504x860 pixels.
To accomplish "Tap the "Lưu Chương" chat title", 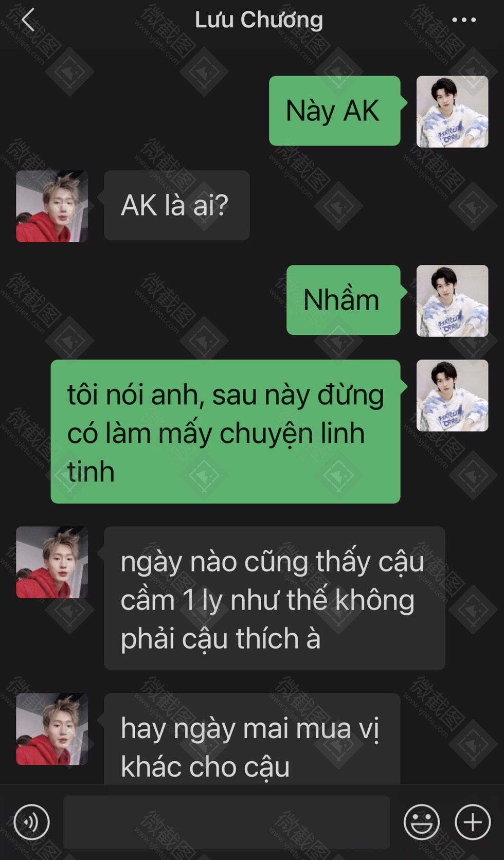I will coord(259,20).
